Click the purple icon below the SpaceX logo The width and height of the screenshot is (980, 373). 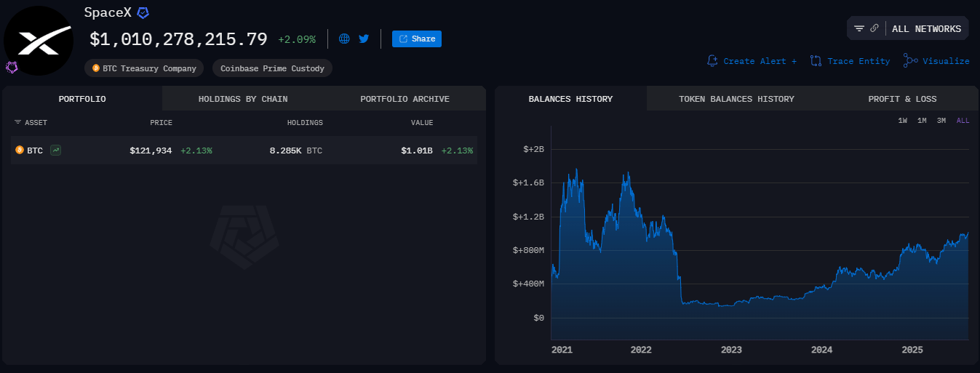tap(12, 68)
